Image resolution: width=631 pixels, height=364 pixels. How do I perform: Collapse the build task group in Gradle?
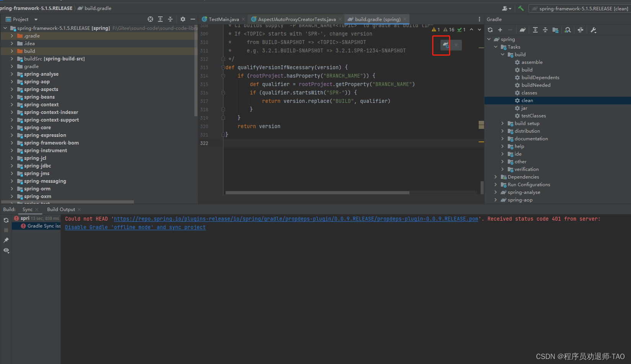(503, 54)
